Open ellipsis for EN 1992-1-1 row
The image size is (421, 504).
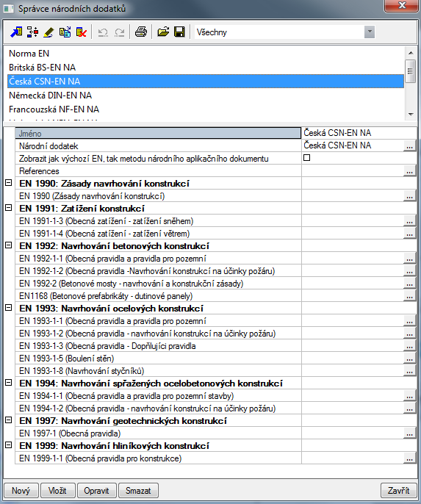pos(409,259)
